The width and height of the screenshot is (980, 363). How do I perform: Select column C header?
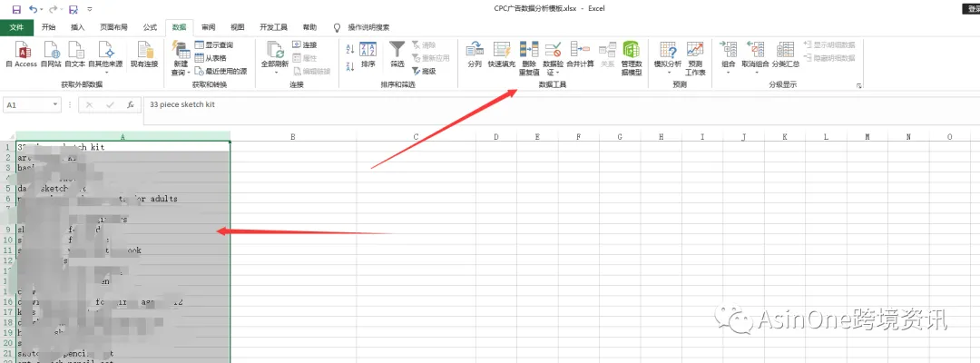coord(416,137)
